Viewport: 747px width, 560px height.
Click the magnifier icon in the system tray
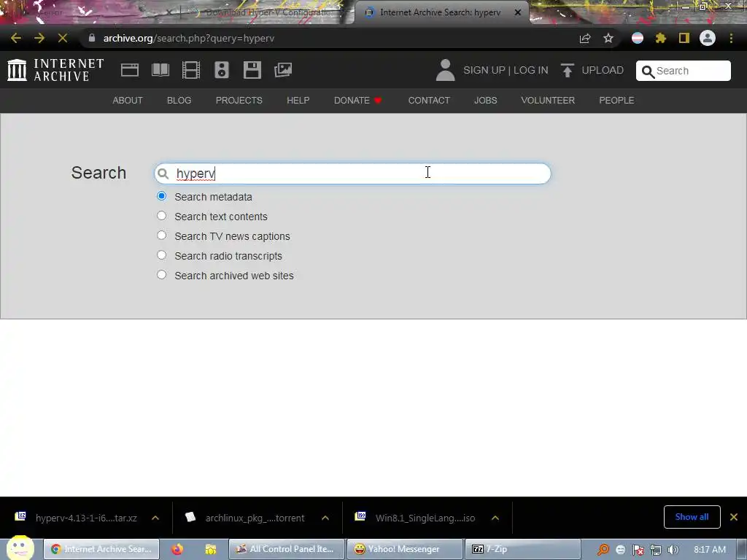[603, 550]
